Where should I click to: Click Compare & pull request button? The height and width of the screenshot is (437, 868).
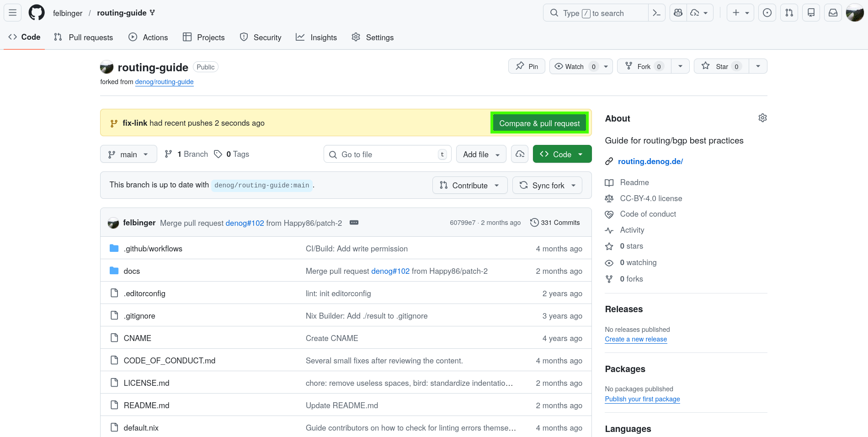click(x=539, y=123)
